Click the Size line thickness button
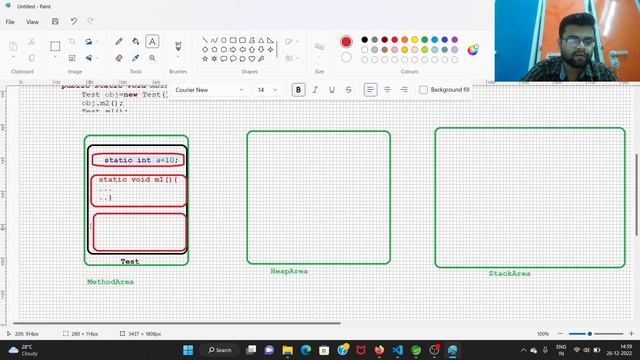Viewport: 640px width, 360px height. [319, 48]
